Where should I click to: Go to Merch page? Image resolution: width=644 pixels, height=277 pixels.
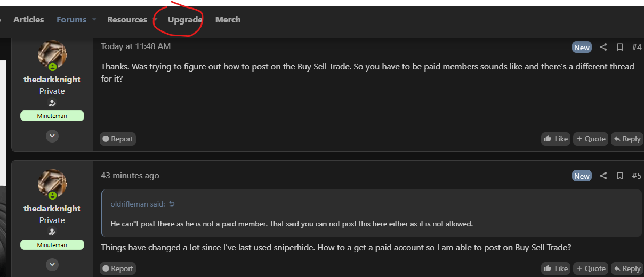(x=228, y=20)
